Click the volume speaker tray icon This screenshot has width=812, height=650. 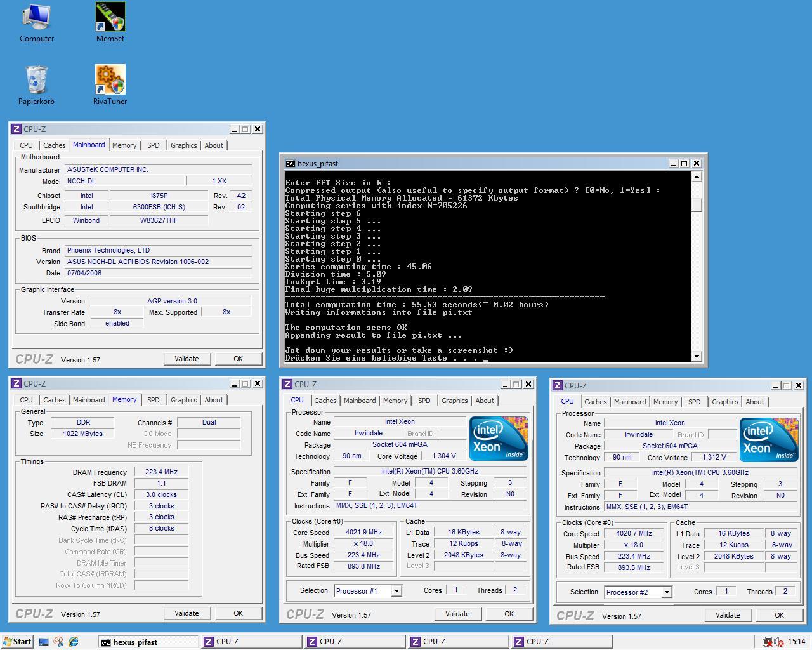click(778, 642)
